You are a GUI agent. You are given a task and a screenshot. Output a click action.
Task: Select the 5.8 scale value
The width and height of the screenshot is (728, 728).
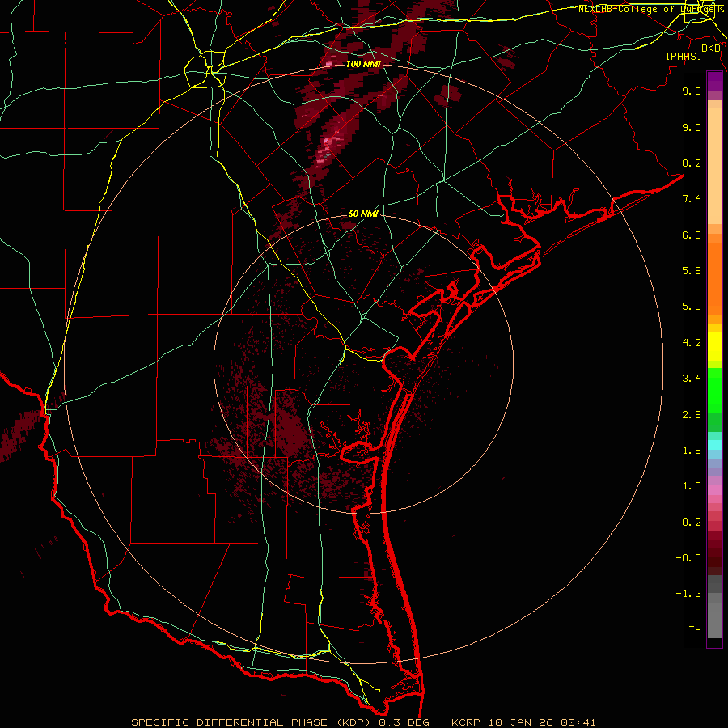(692, 271)
